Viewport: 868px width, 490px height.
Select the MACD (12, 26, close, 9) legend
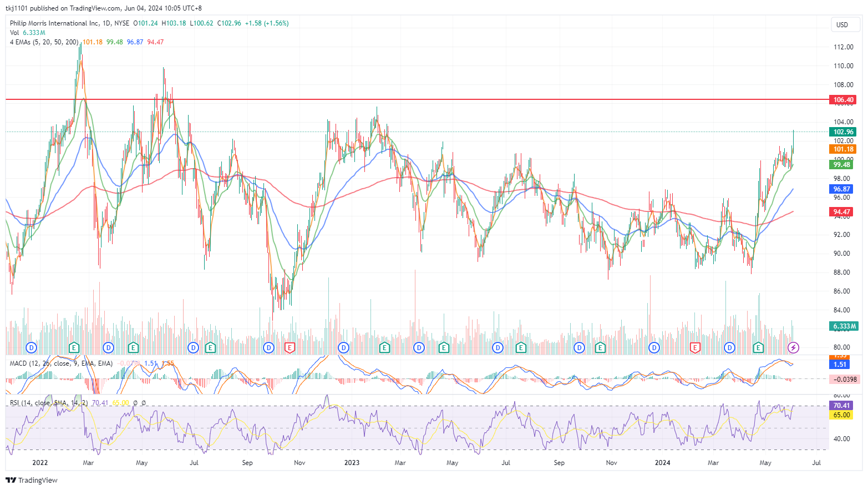[61, 363]
